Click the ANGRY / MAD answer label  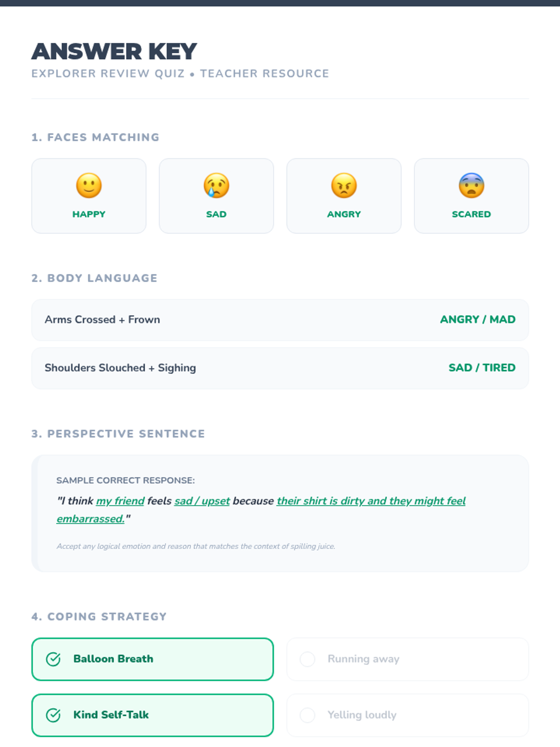[x=477, y=320]
